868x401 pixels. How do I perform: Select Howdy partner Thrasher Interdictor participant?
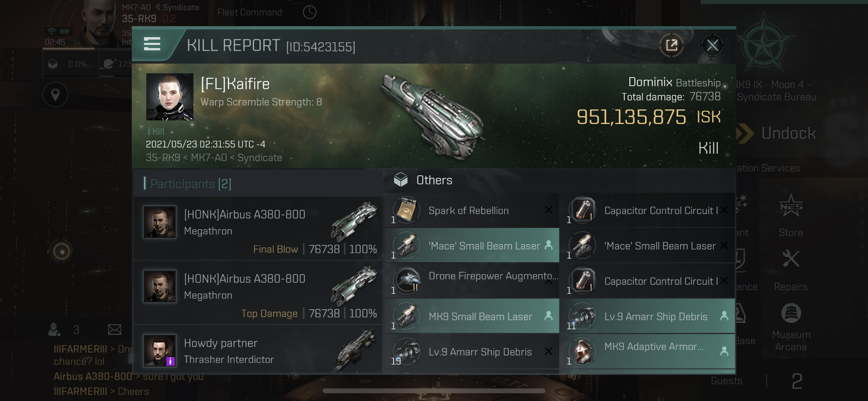[x=258, y=350]
